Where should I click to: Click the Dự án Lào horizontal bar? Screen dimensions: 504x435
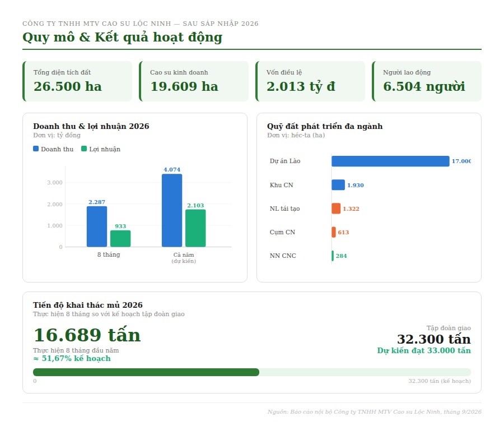click(390, 161)
